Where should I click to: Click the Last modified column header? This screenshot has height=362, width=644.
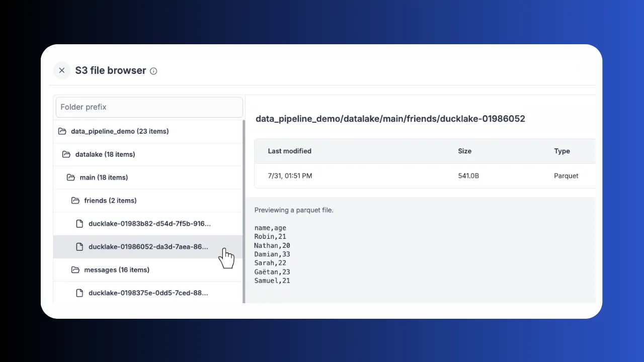[x=289, y=151]
